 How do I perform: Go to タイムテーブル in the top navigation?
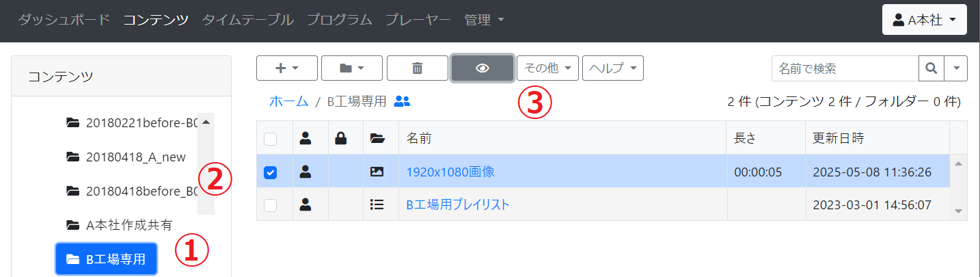tap(247, 20)
